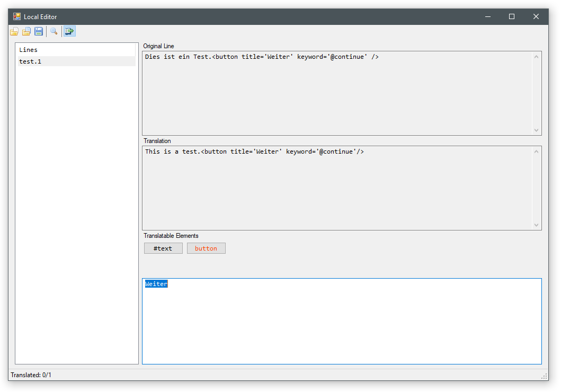Maximize the Local Editor window
Screen dimensions: 561x392
pyautogui.click(x=511, y=16)
